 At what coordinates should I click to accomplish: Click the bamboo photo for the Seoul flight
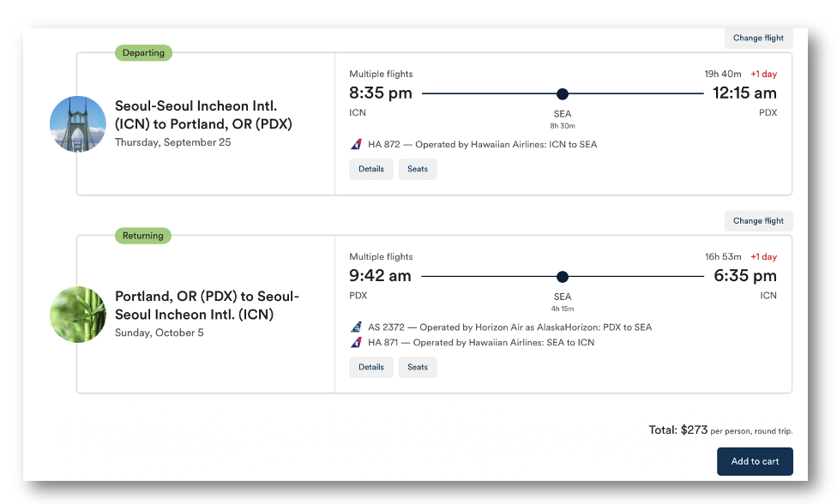tap(78, 315)
